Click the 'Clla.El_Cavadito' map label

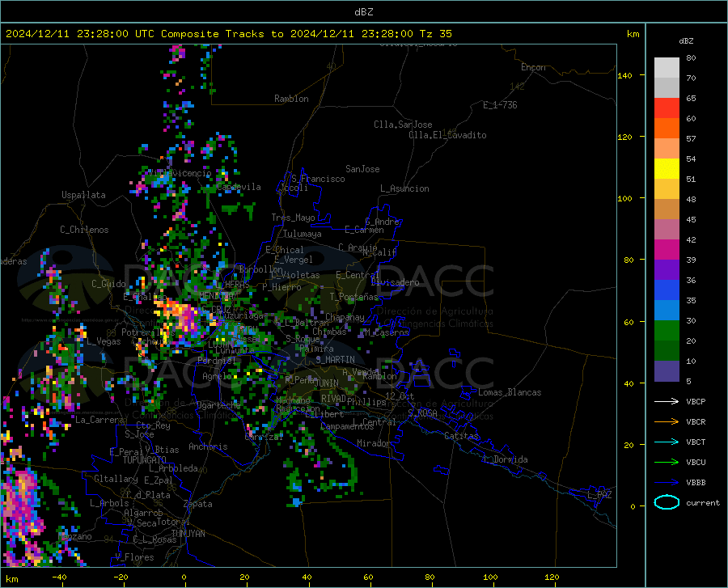(x=447, y=135)
